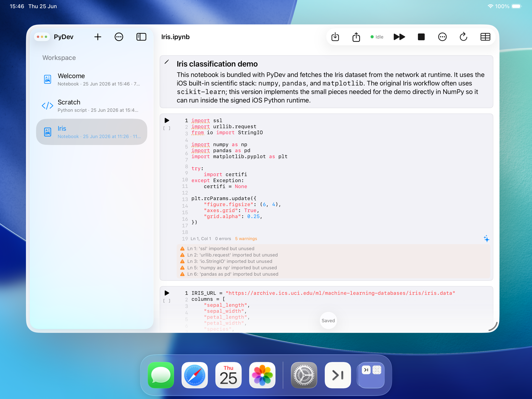Open notebook toolbar more options menu
The height and width of the screenshot is (399, 532).
pos(442,37)
